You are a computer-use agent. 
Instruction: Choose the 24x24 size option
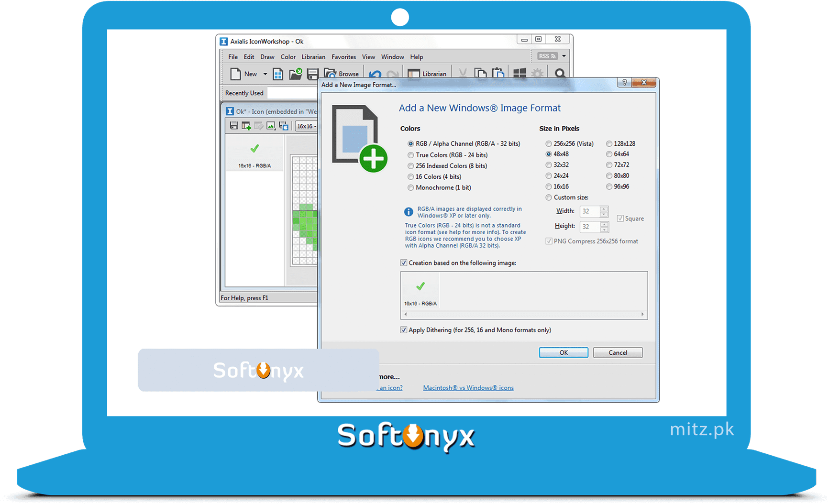click(x=557, y=175)
